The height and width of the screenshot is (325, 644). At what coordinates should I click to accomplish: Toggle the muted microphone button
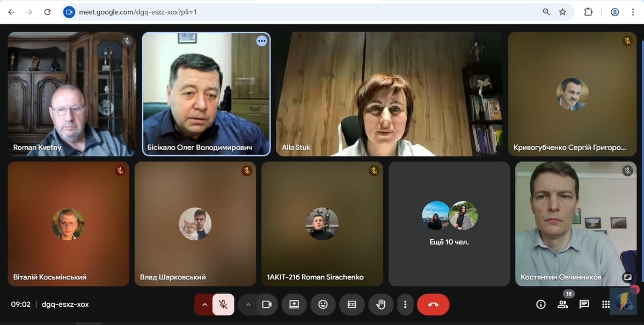pos(223,304)
